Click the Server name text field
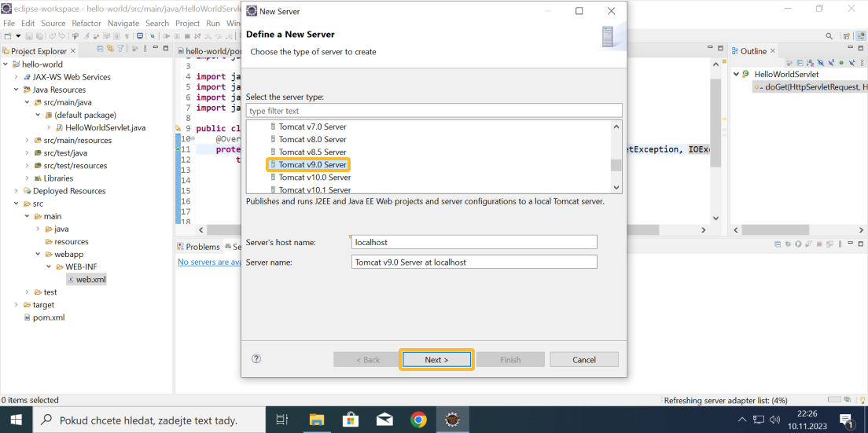The width and height of the screenshot is (868, 433). tap(474, 262)
